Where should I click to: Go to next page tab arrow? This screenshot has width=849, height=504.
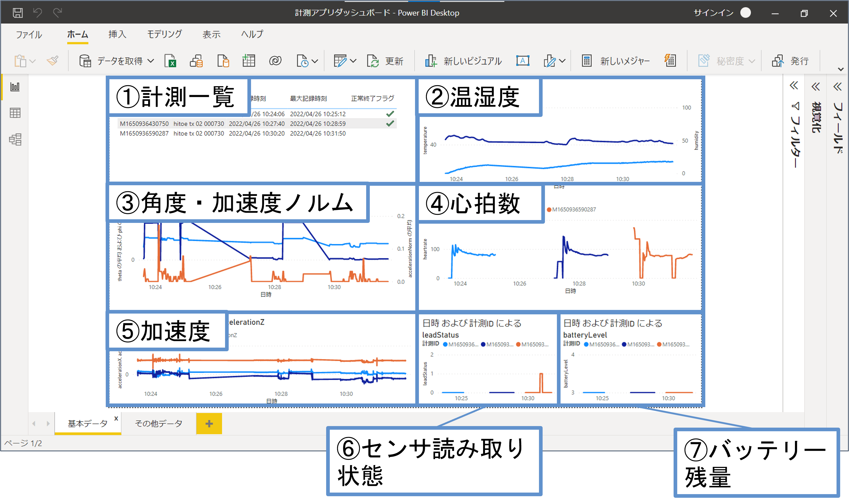pos(48,423)
